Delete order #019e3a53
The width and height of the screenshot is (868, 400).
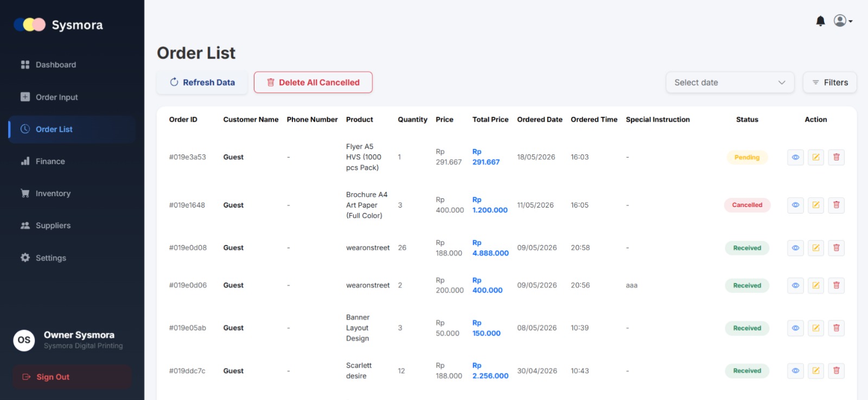(837, 157)
